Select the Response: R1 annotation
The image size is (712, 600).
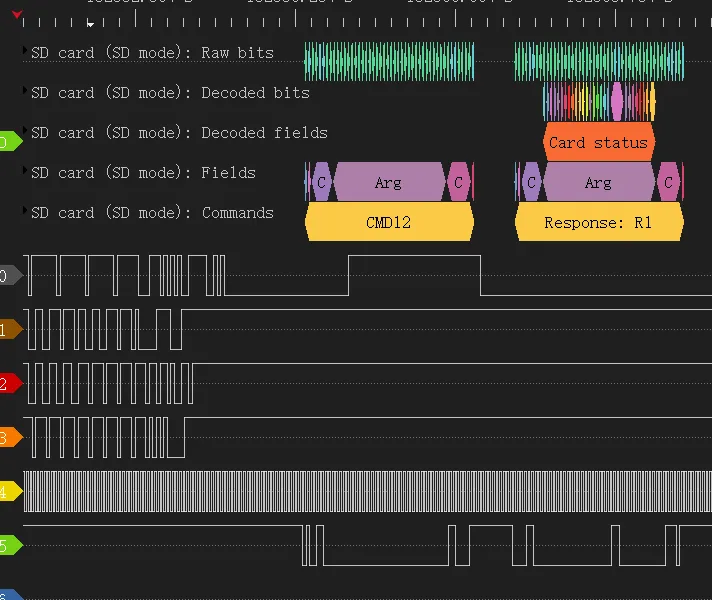pyautogui.click(x=598, y=223)
